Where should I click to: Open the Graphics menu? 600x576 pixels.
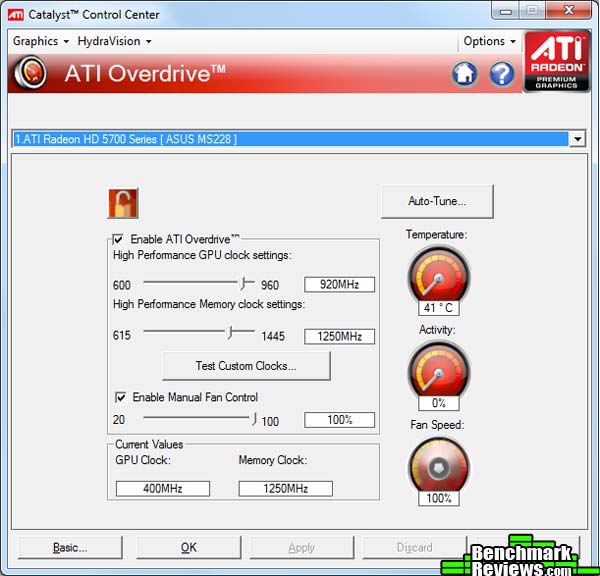click(41, 41)
